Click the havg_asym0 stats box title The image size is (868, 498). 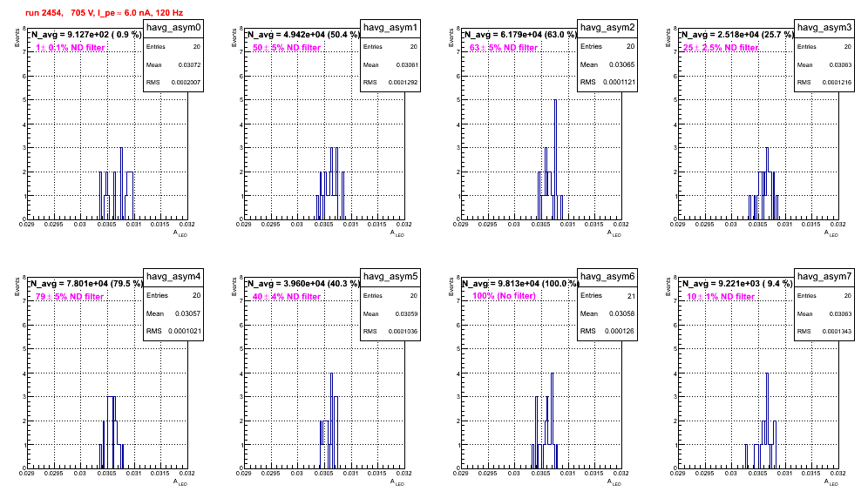coord(173,27)
